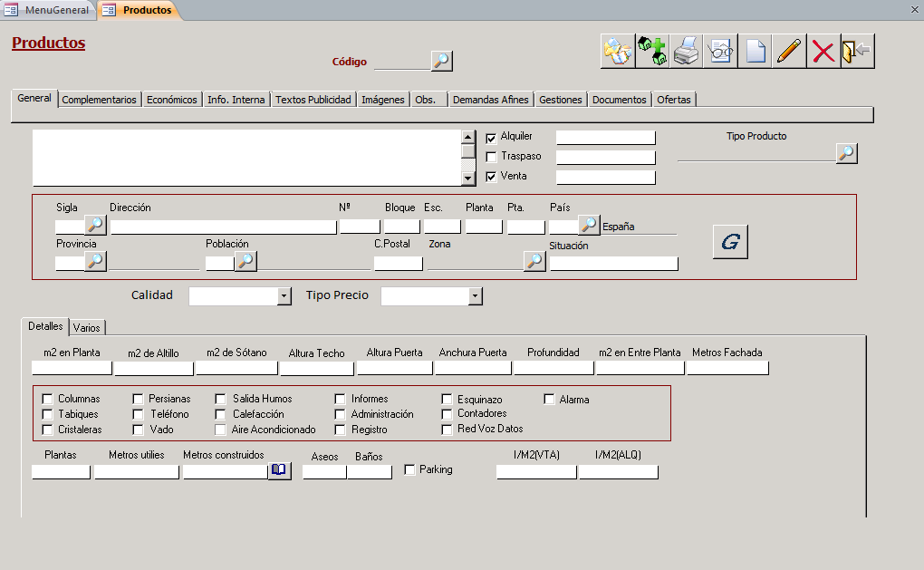Tick the Vado checkbox
Screen dimensions: 924x570
pyautogui.click(x=138, y=430)
